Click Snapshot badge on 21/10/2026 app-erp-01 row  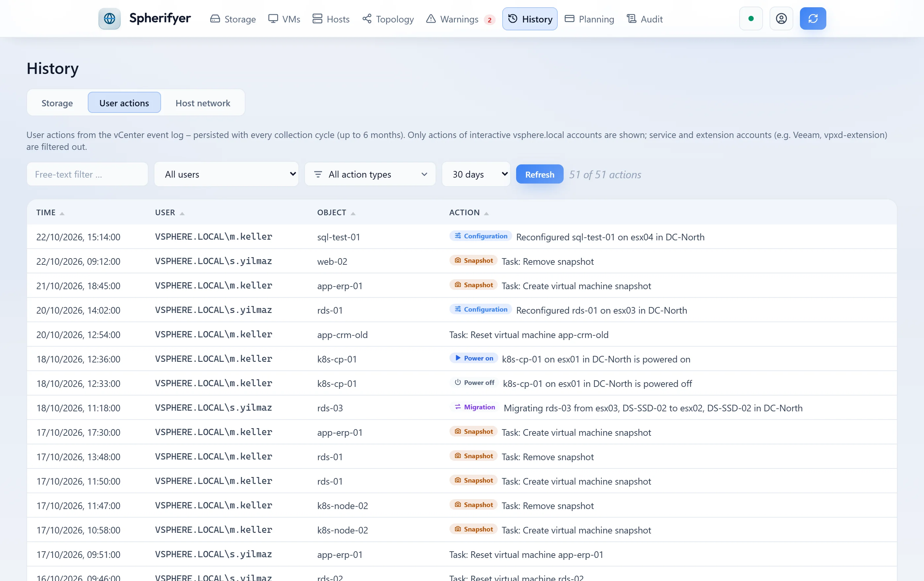tap(473, 285)
